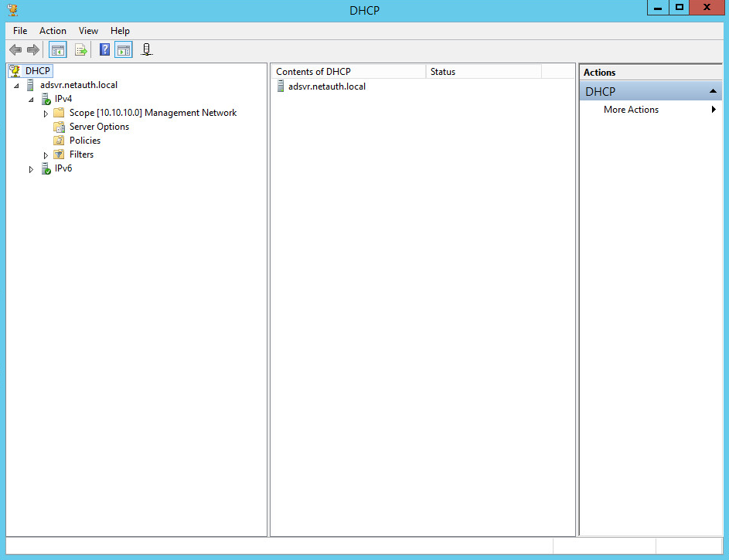Click the Server Options folder icon
The image size is (729, 560).
coord(59,127)
